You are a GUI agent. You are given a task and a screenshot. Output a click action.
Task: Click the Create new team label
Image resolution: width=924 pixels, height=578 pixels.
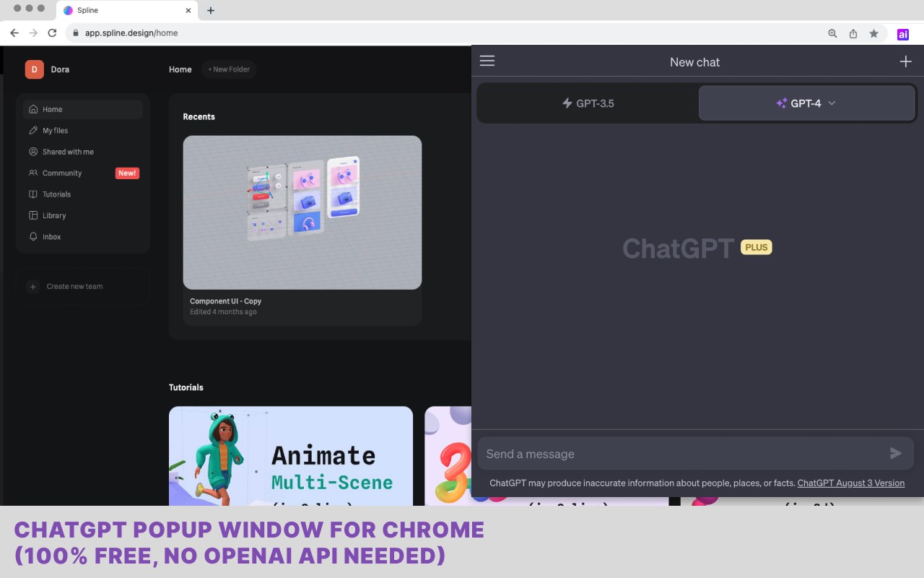point(74,286)
